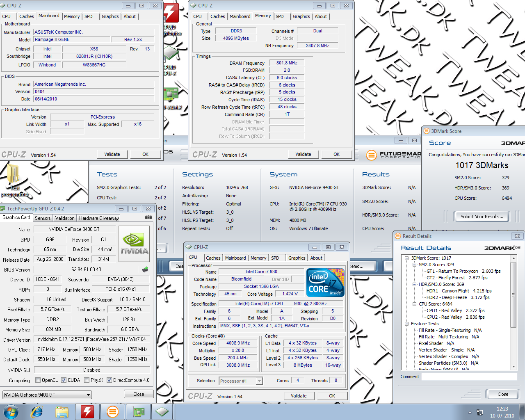This screenshot has height=420, width=525.
Task: Click the Comment input field
Action: 469,377
